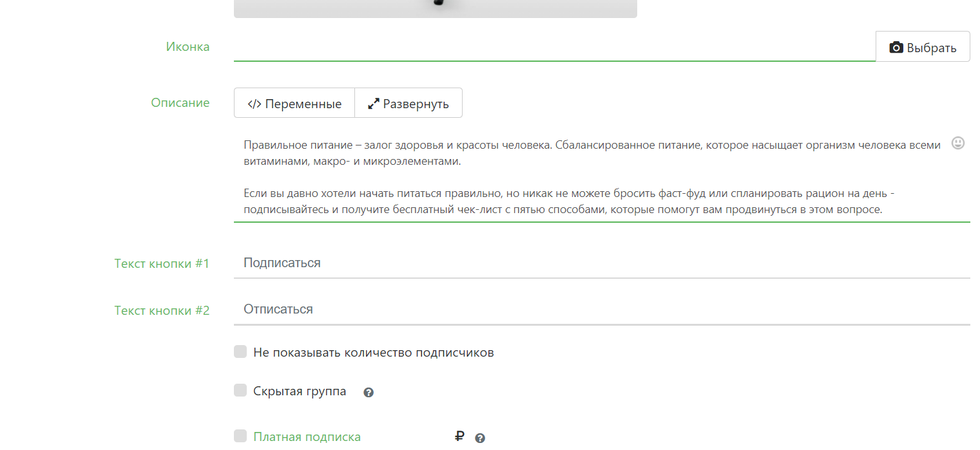The width and height of the screenshot is (980, 450).
Task: Expand the description editor with Развернуть
Action: coord(408,104)
